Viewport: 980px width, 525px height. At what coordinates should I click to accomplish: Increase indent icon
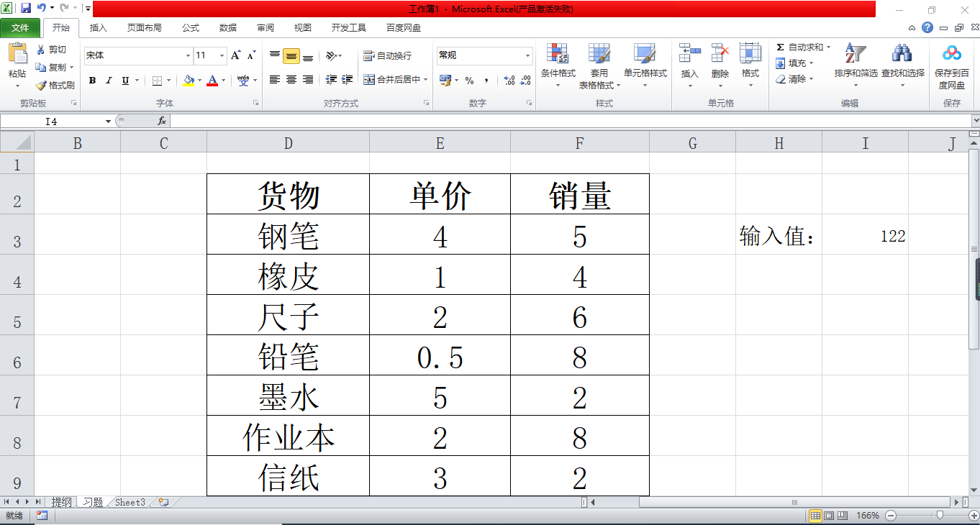click(348, 80)
